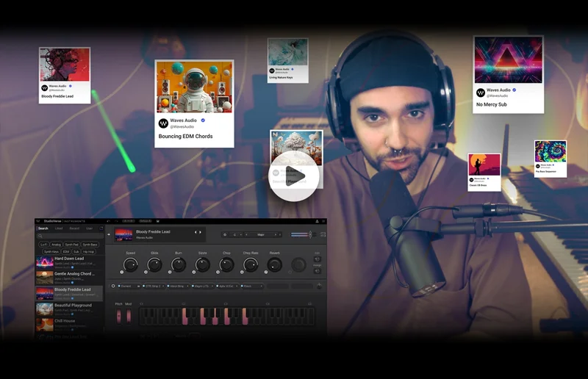Open the Bouncing EDM Chords card
The image size is (588, 379).
point(194,104)
